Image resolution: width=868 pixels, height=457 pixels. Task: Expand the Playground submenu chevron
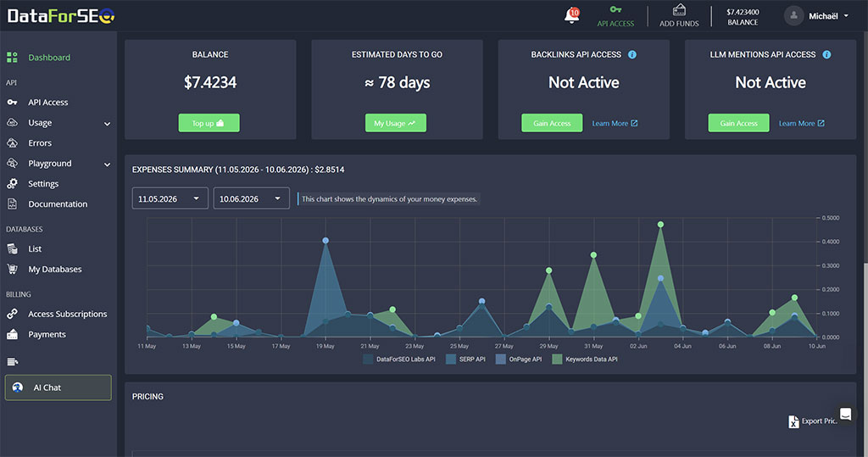[107, 164]
